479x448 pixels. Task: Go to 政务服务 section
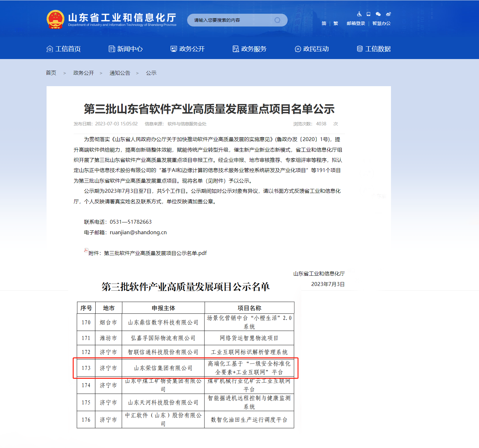249,49
